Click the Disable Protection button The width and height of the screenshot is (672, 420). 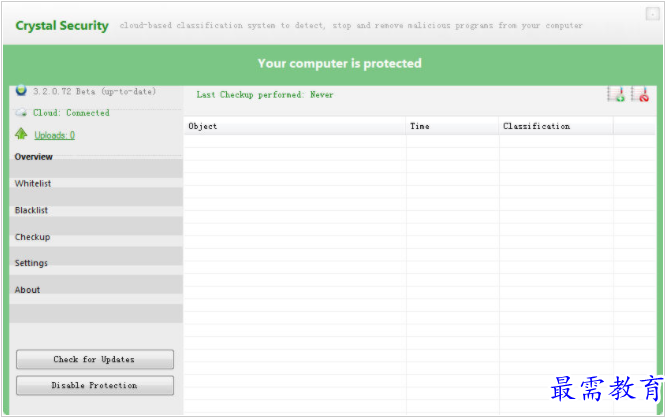(x=95, y=385)
